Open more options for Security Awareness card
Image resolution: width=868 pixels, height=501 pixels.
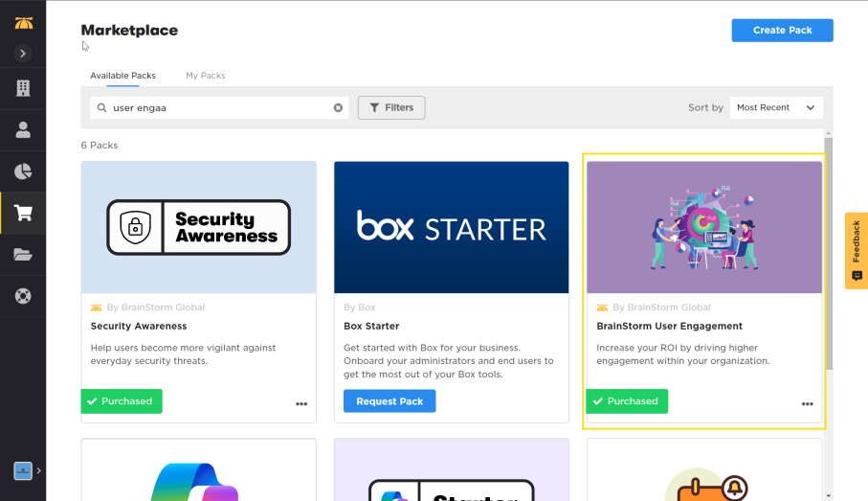(x=301, y=404)
